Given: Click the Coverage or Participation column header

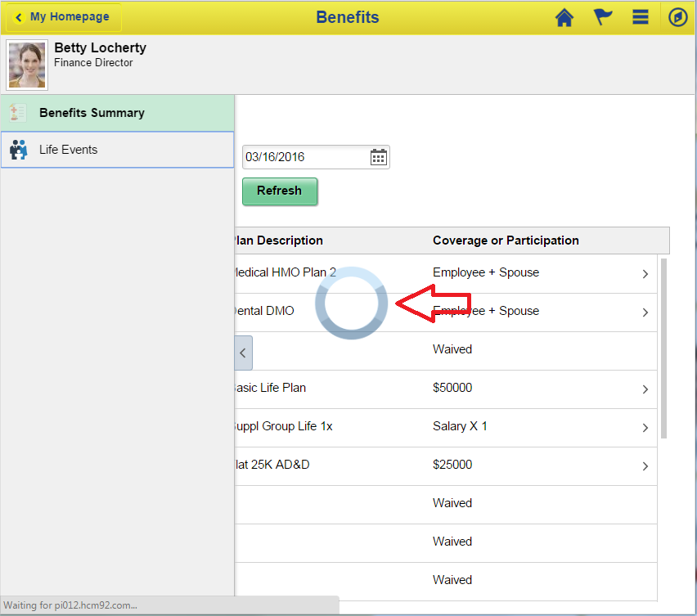Looking at the screenshot, I should [x=506, y=241].
